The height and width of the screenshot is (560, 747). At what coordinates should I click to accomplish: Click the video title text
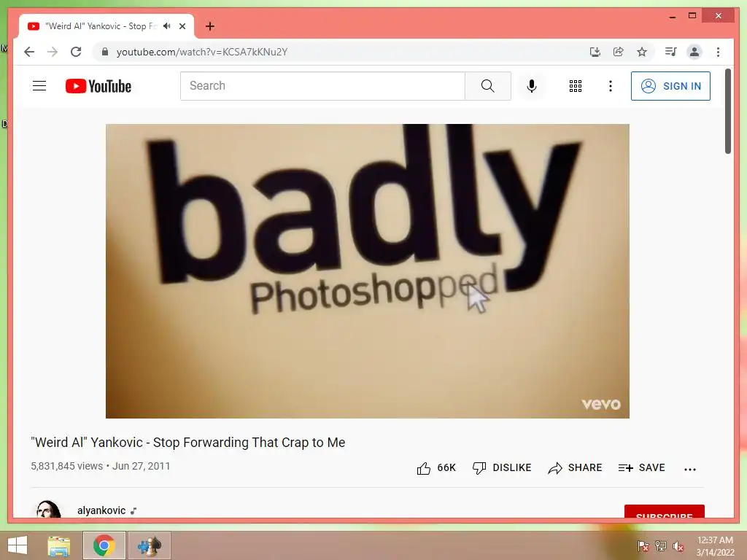pyautogui.click(x=187, y=443)
